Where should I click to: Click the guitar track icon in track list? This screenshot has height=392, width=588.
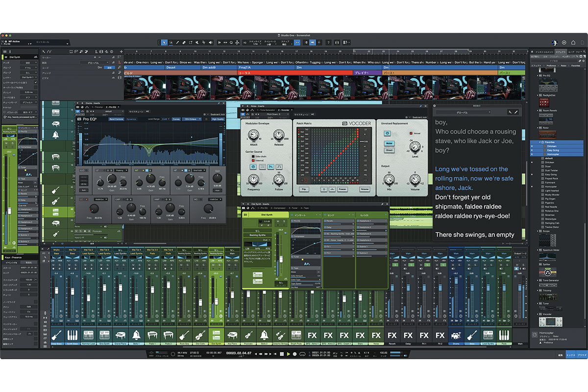tap(55, 190)
